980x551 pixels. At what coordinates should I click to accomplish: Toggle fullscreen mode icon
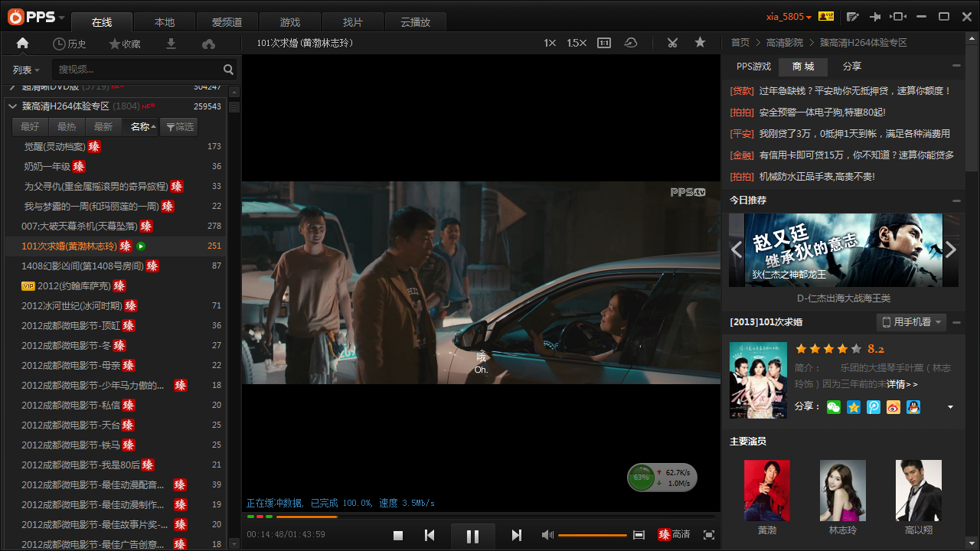click(x=709, y=535)
